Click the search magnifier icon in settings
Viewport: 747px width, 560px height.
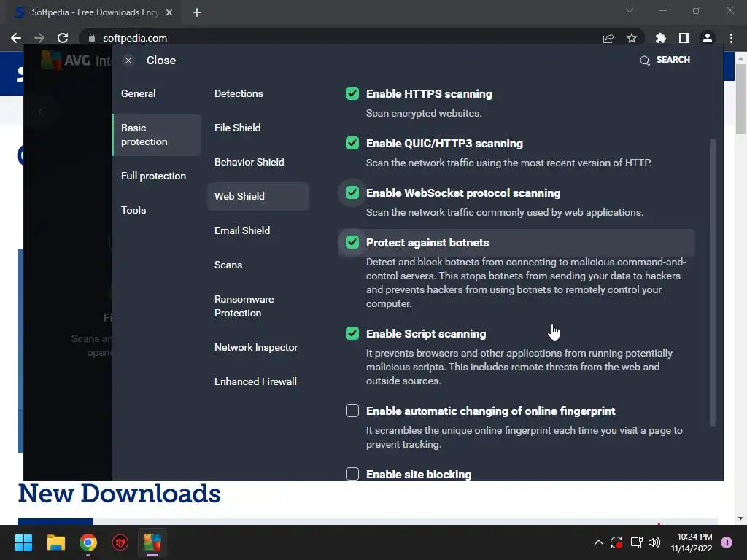click(x=645, y=61)
